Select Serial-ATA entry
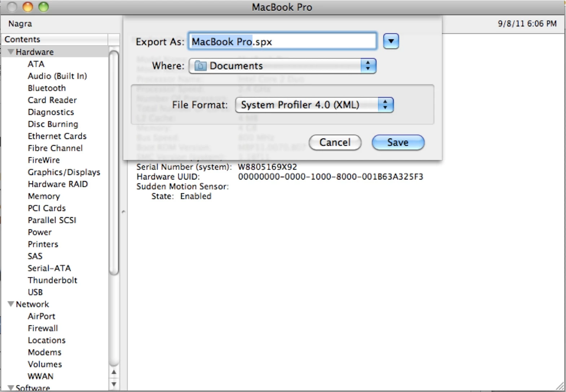Screen dimensions: 566x392 pyautogui.click(x=49, y=268)
